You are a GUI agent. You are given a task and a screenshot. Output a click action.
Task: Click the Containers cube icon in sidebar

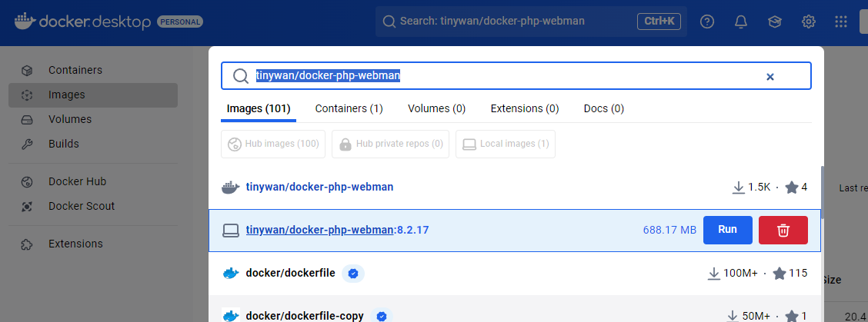(27, 71)
